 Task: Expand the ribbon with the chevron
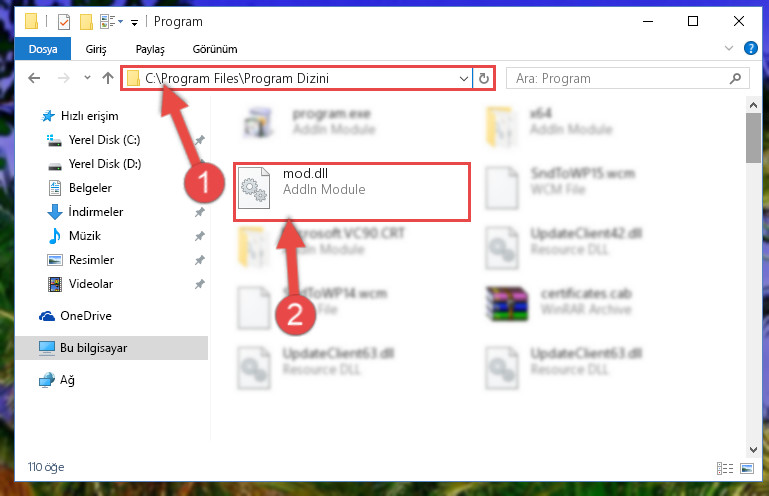(x=729, y=48)
